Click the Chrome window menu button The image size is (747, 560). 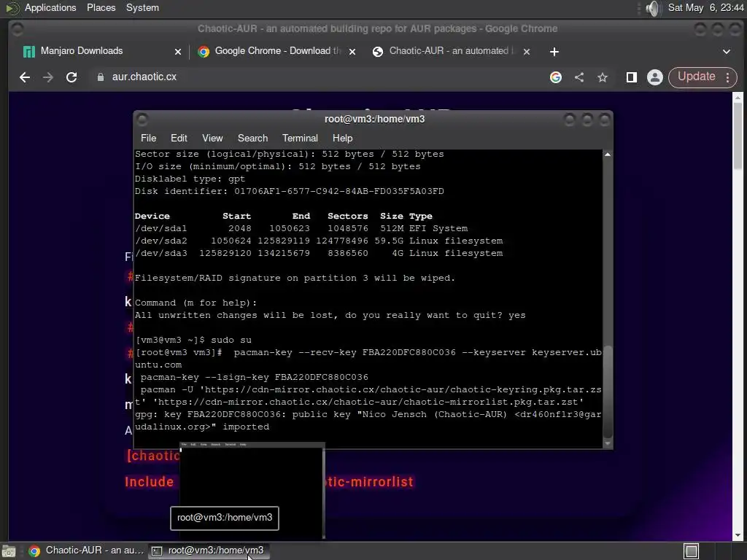[x=18, y=29]
